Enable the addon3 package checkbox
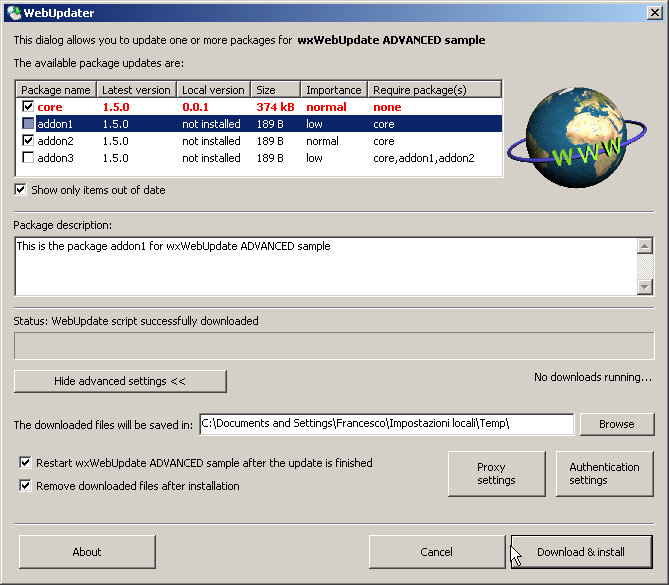Image resolution: width=669 pixels, height=585 pixels. 28,158
